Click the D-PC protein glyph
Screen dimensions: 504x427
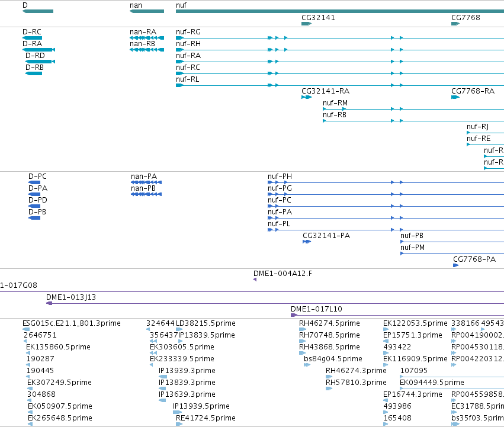[34, 182]
